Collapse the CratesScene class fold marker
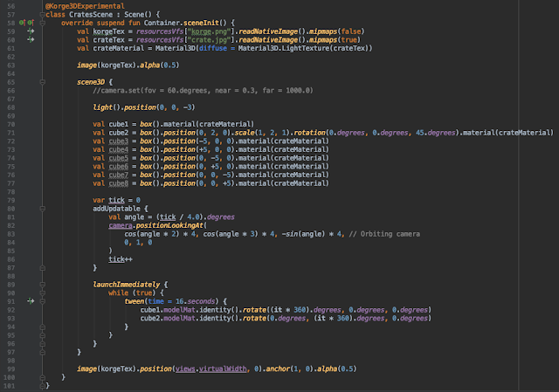 pos(41,13)
